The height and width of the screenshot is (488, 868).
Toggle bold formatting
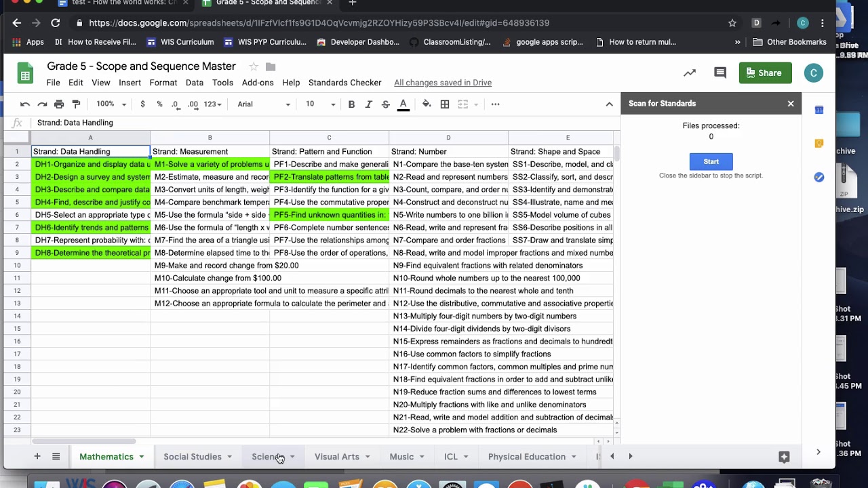[x=351, y=104]
